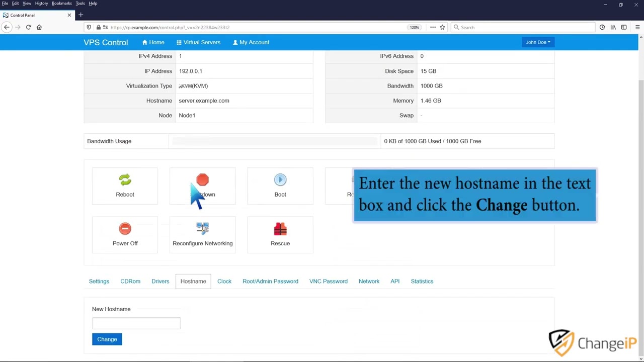This screenshot has width=644, height=362.
Task: Close the Control Panel tab
Action: [69, 15]
